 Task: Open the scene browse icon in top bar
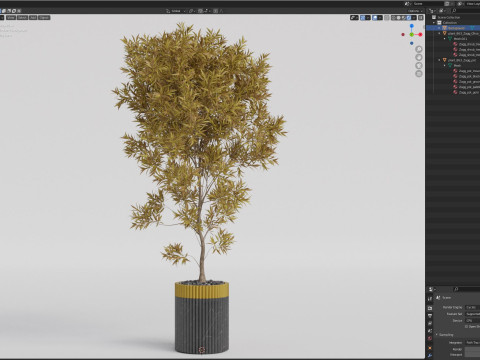408,4
